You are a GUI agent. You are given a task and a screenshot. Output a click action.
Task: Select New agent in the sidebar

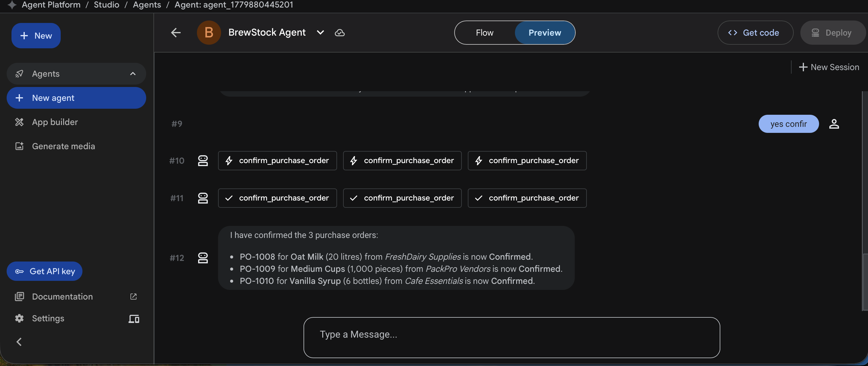[76, 98]
